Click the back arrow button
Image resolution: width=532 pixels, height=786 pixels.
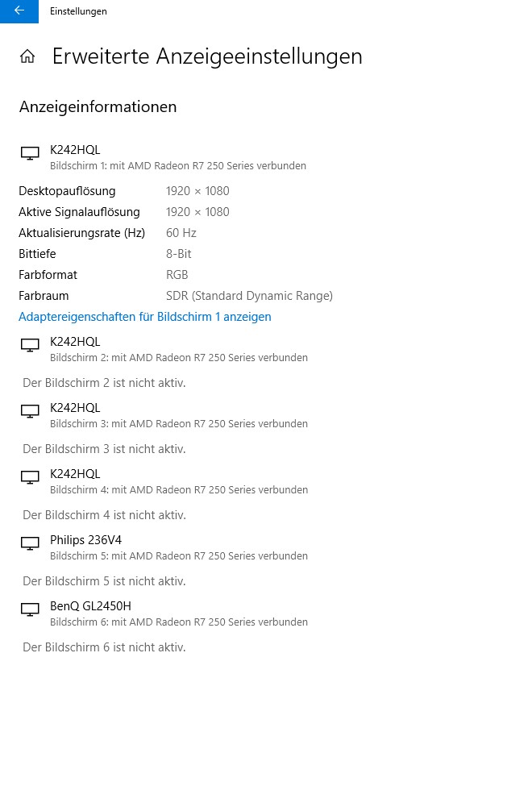(x=19, y=11)
